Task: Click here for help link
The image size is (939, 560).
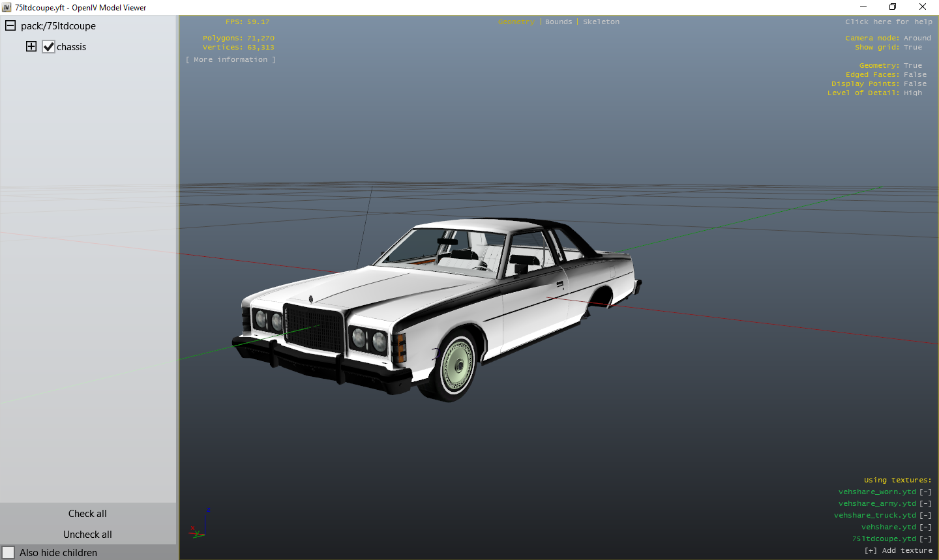Action: pos(888,22)
